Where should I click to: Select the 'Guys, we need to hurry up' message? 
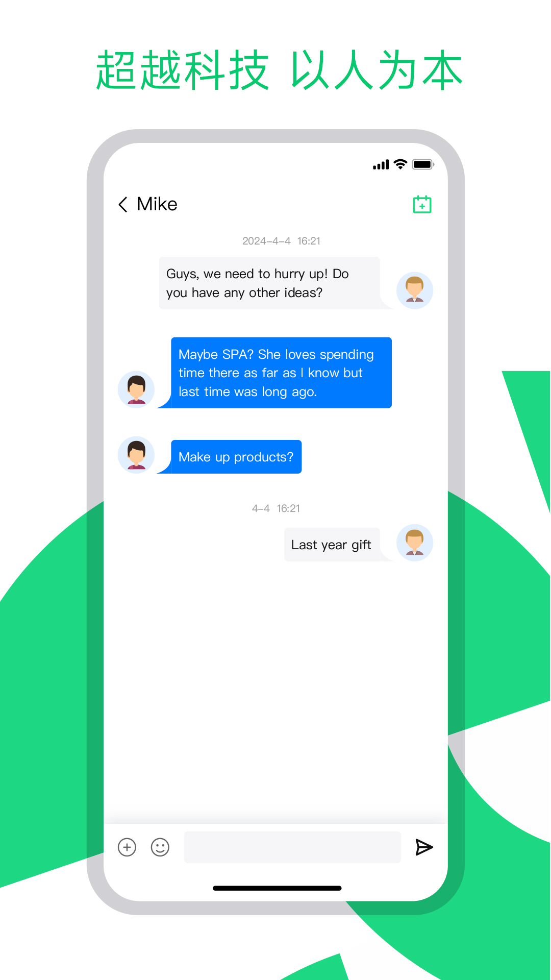(269, 283)
